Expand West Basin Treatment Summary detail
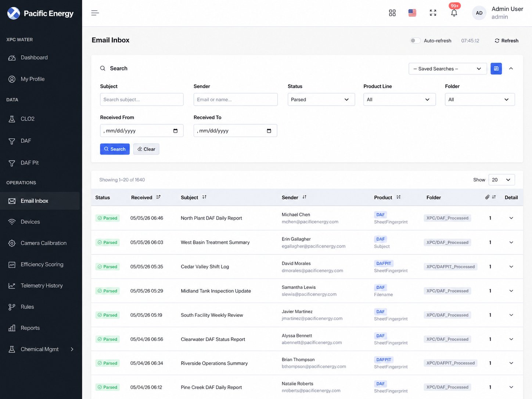The width and height of the screenshot is (532, 399). (x=511, y=242)
